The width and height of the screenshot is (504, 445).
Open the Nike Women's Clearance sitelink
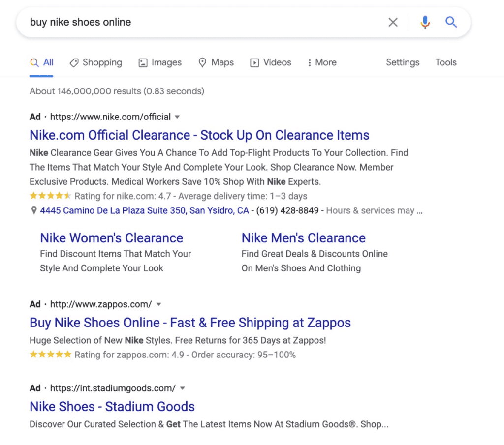(x=112, y=238)
